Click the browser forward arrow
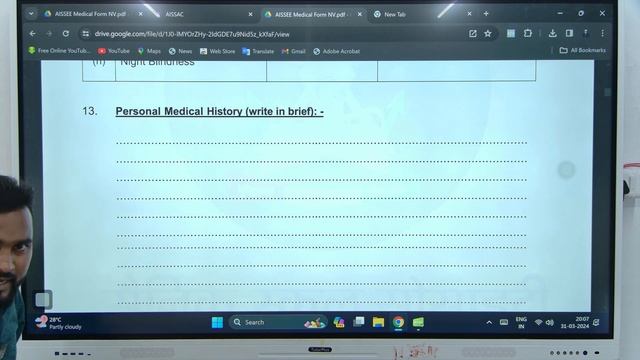The height and width of the screenshot is (360, 640). click(49, 34)
